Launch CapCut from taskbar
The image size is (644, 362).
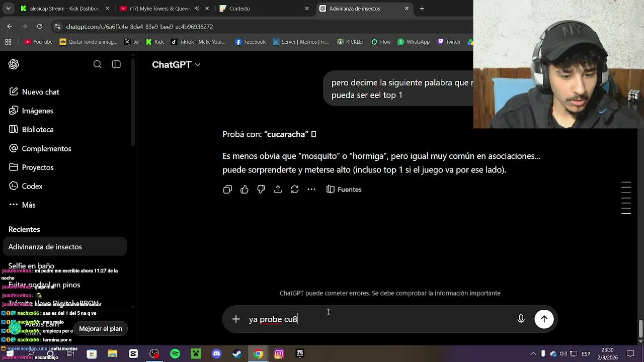(133, 354)
